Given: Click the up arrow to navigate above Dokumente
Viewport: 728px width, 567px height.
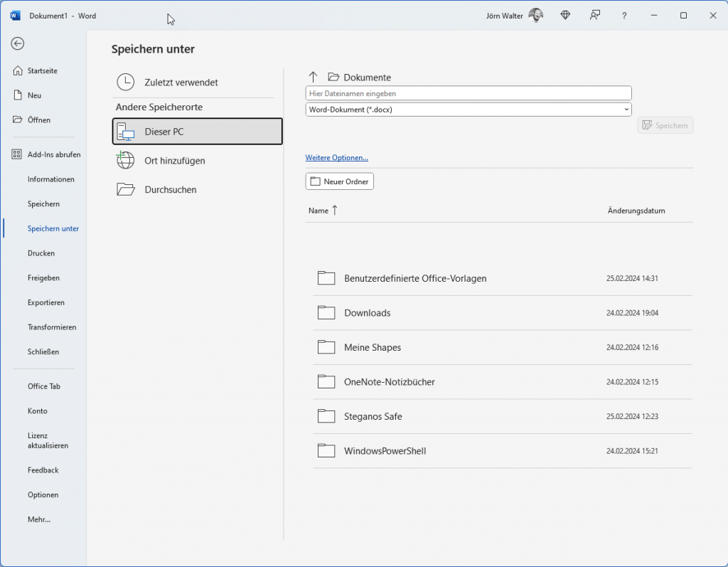Looking at the screenshot, I should point(312,76).
